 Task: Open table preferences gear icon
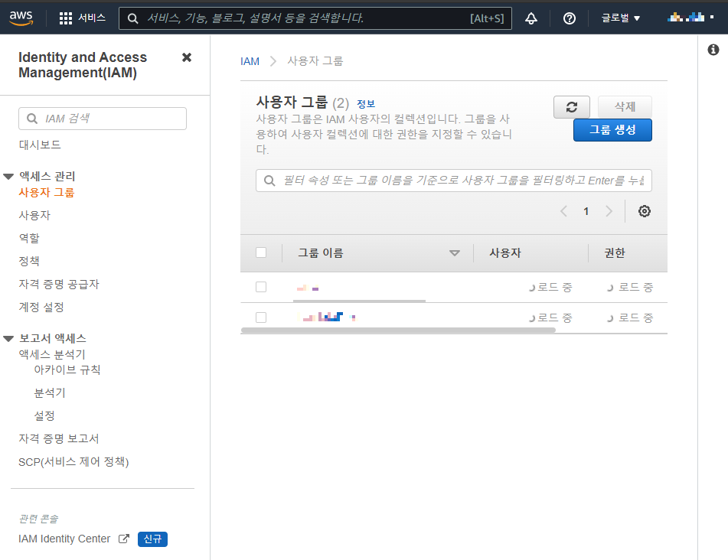[644, 211]
